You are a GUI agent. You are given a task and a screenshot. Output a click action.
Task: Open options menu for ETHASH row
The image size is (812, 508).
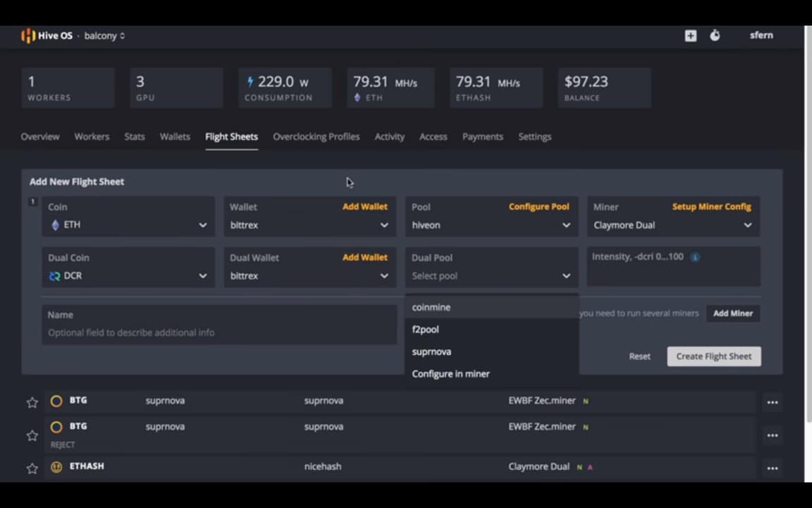tap(772, 468)
